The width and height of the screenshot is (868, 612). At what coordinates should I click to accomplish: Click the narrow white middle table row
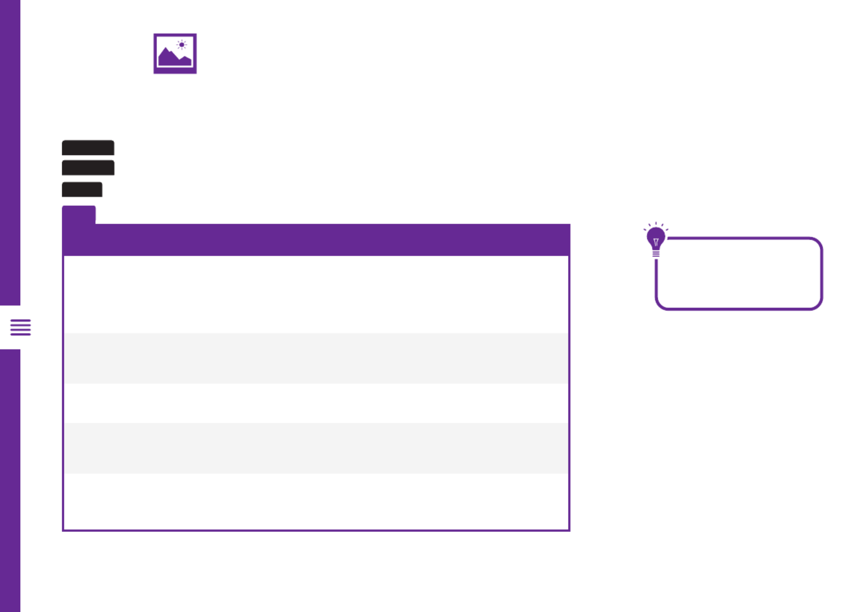316,403
